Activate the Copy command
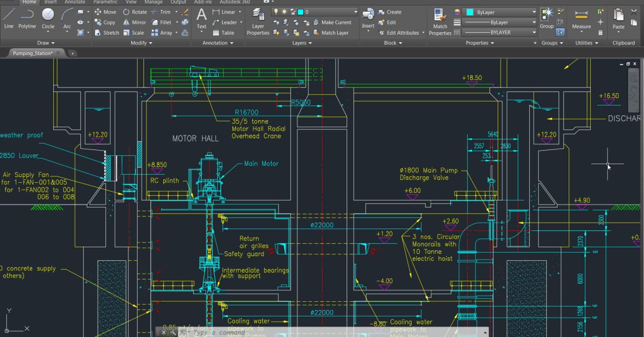The image size is (644, 337). [105, 22]
